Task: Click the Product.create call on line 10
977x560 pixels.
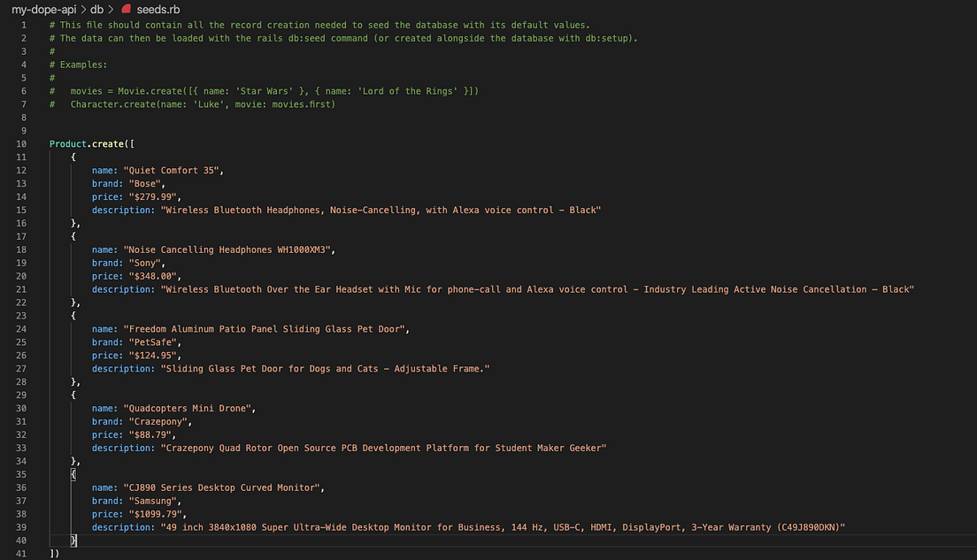Action: tap(89, 144)
